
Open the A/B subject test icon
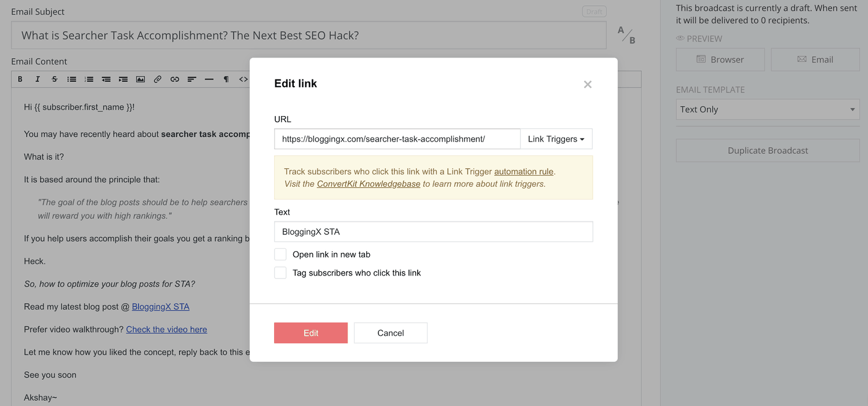point(626,35)
